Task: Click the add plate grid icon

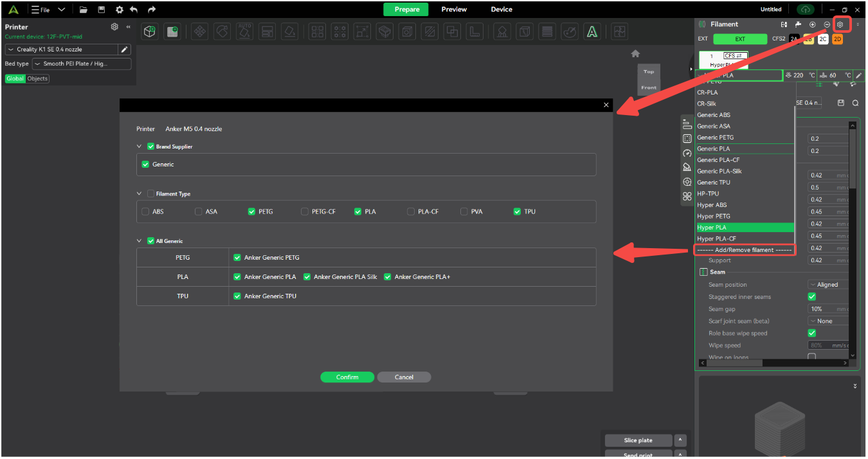Action: pos(172,31)
